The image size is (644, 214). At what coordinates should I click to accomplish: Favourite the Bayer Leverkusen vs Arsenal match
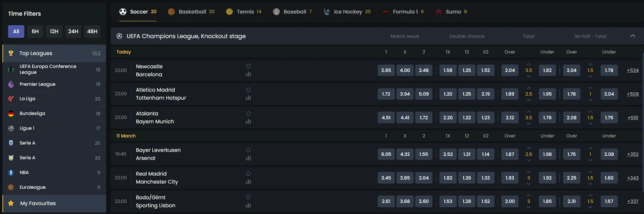point(248,150)
